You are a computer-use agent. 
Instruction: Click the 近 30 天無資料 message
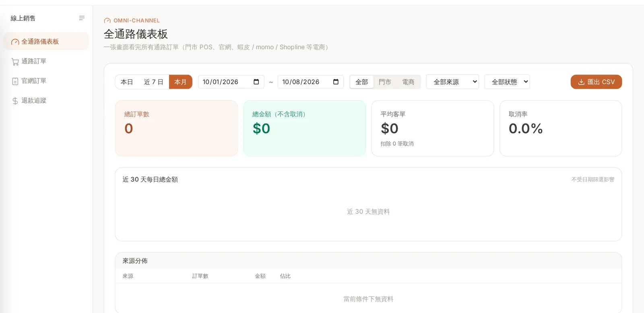(368, 212)
